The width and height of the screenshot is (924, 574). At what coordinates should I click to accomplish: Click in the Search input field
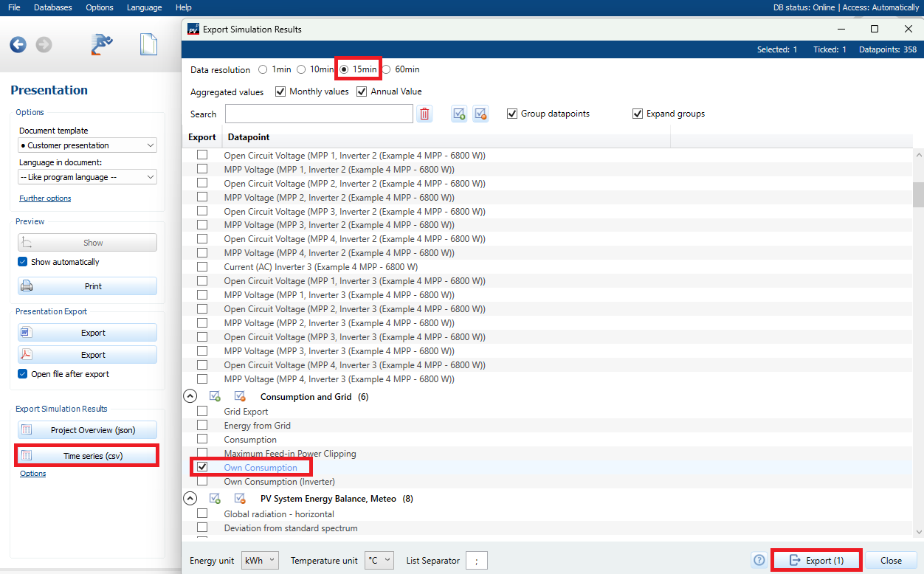click(x=319, y=114)
